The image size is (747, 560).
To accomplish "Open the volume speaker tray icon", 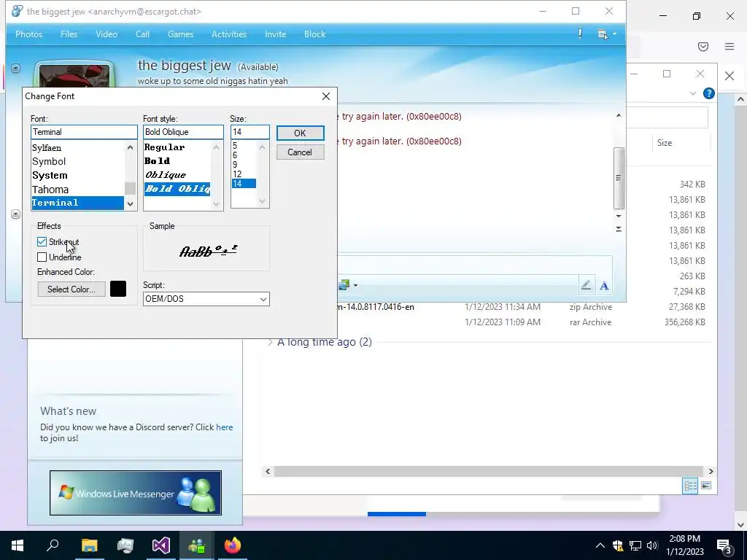I will pos(652,545).
